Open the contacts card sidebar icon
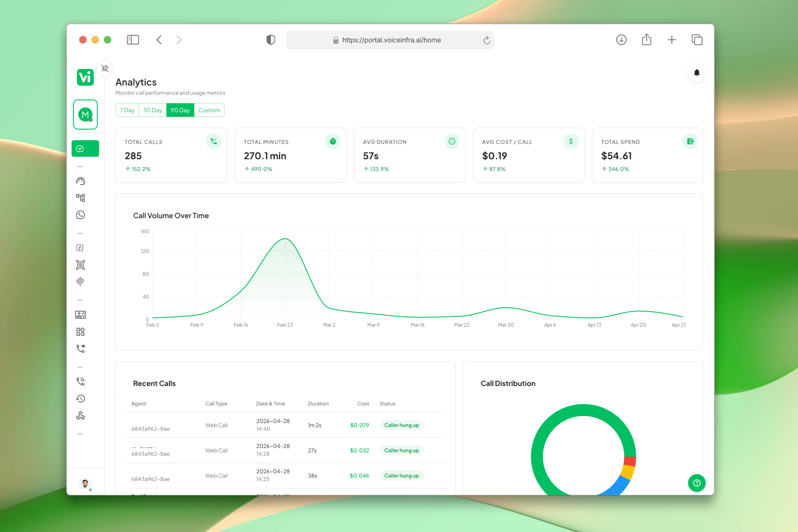 pyautogui.click(x=81, y=315)
